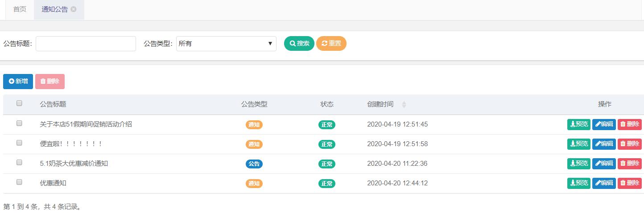The width and height of the screenshot is (644, 213).
Task: Click the title 便宜啦！！！！！！！
Action: [71, 144]
